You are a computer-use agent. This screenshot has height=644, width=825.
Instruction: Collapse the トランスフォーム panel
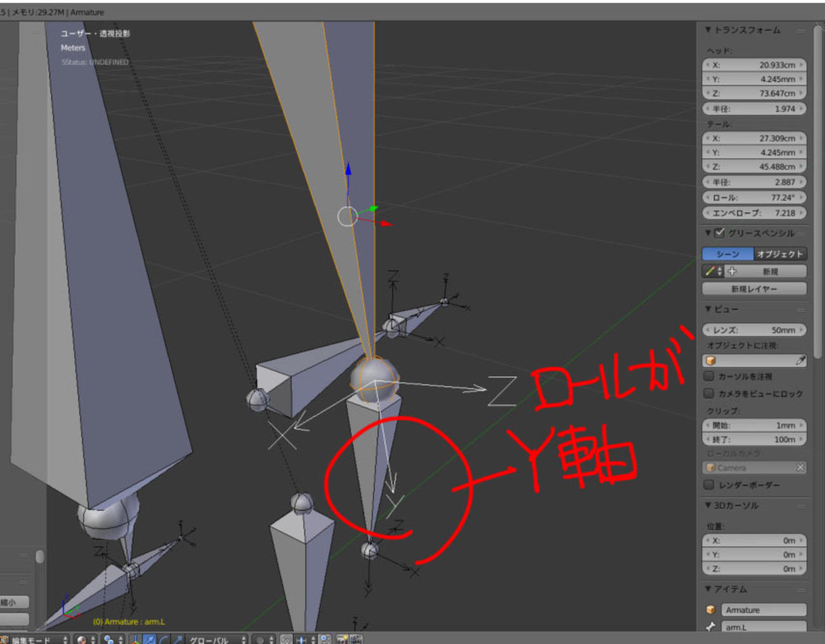click(708, 30)
